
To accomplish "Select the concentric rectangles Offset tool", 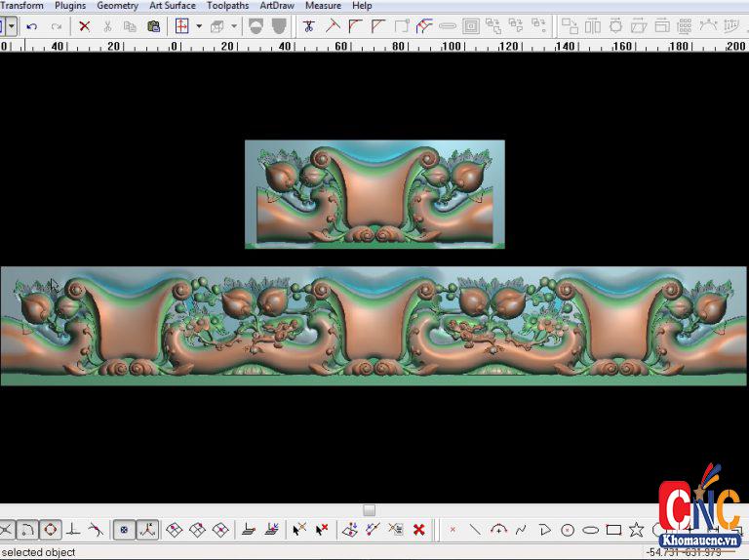I will (x=470, y=26).
